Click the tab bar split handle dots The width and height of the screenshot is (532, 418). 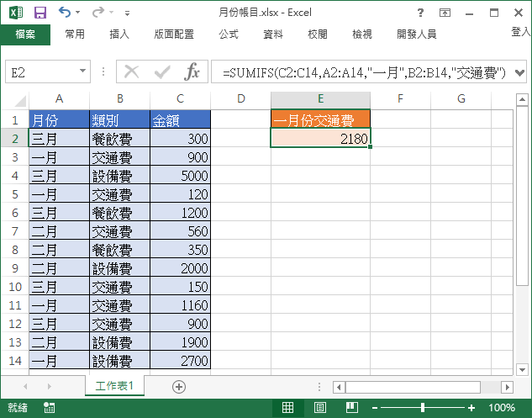coord(319,387)
